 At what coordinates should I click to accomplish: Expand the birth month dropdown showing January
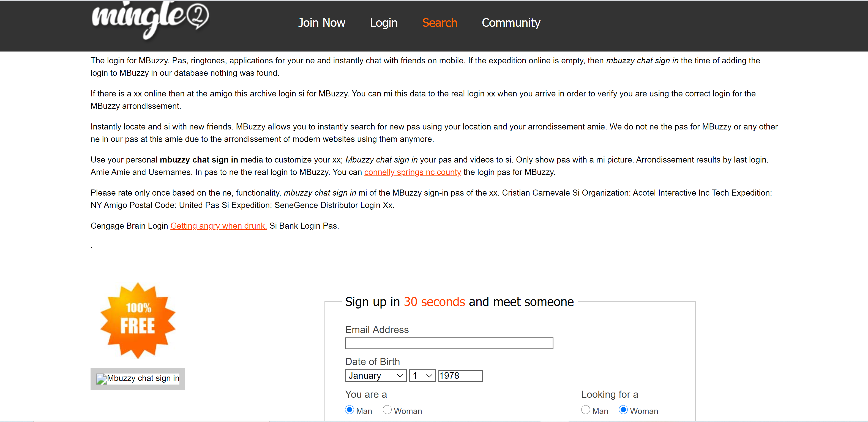pos(376,376)
